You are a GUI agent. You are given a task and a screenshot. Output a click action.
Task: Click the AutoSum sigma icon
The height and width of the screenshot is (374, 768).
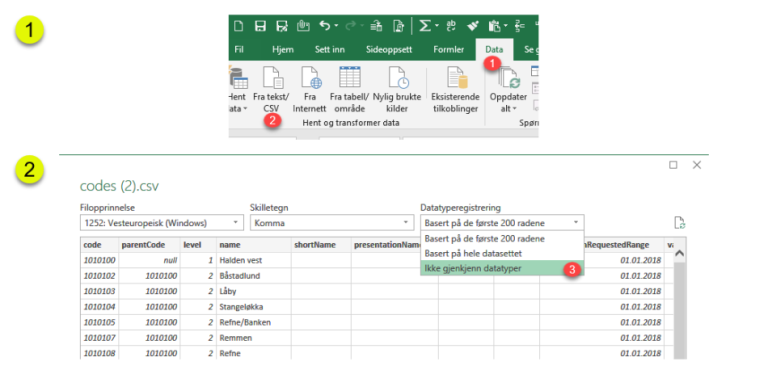(x=425, y=26)
